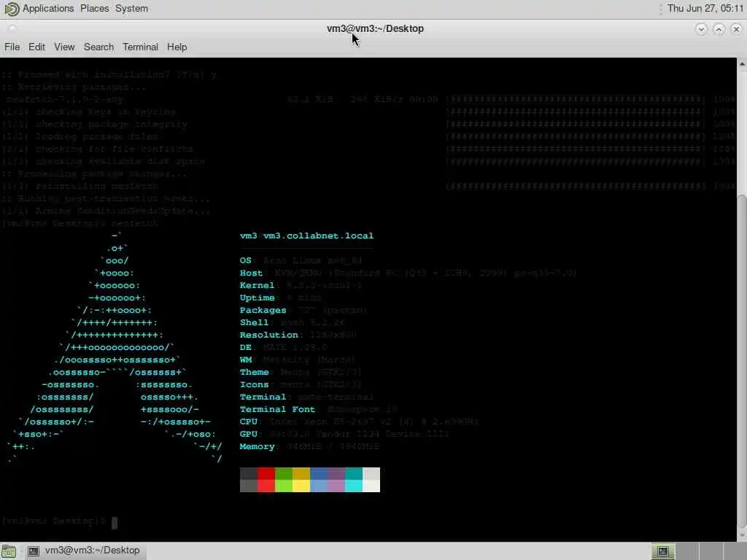This screenshot has width=747, height=560.
Task: Click the green block in neofetch palette
Action: 284,480
